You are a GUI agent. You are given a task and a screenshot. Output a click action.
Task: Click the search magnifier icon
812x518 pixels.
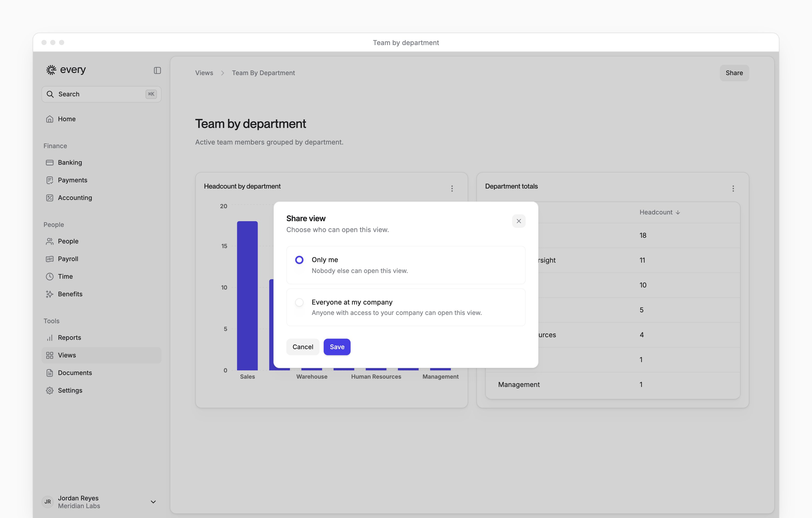point(50,94)
